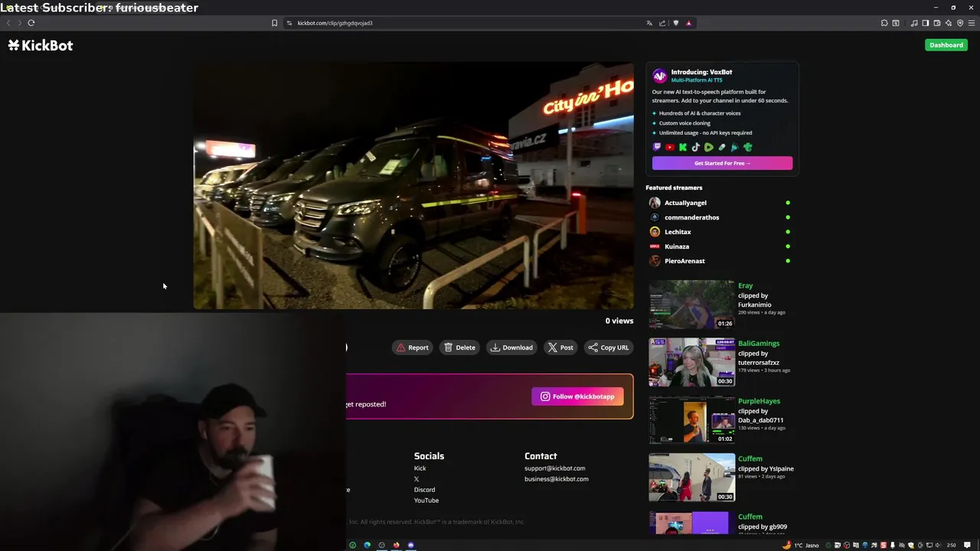This screenshot has height=551, width=980.
Task: Open the BaliGamings clip thumbnail
Action: click(691, 362)
